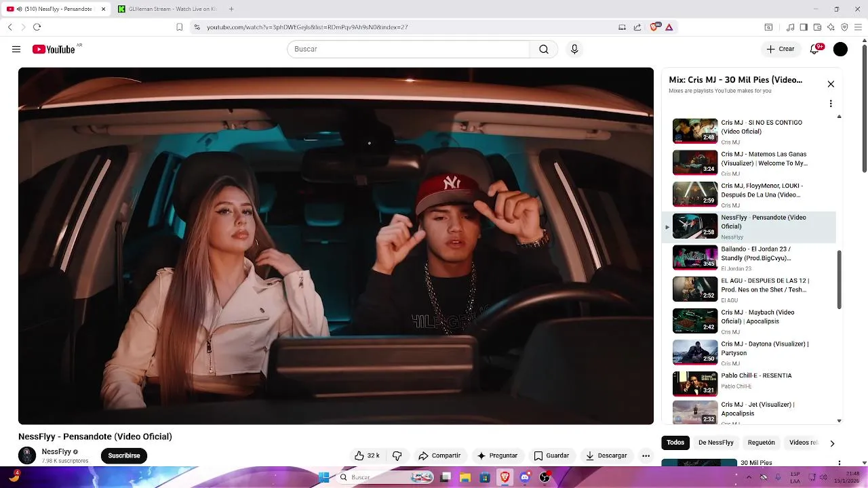Screen dimensions: 868x488
Task: Show hidden system tray icons chevron
Action: point(749,477)
